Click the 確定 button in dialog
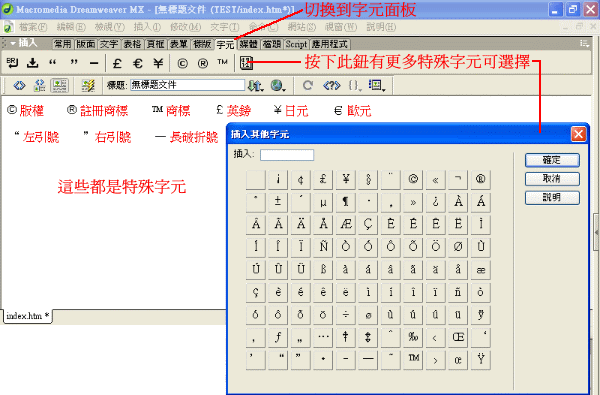600x395 pixels. point(552,160)
